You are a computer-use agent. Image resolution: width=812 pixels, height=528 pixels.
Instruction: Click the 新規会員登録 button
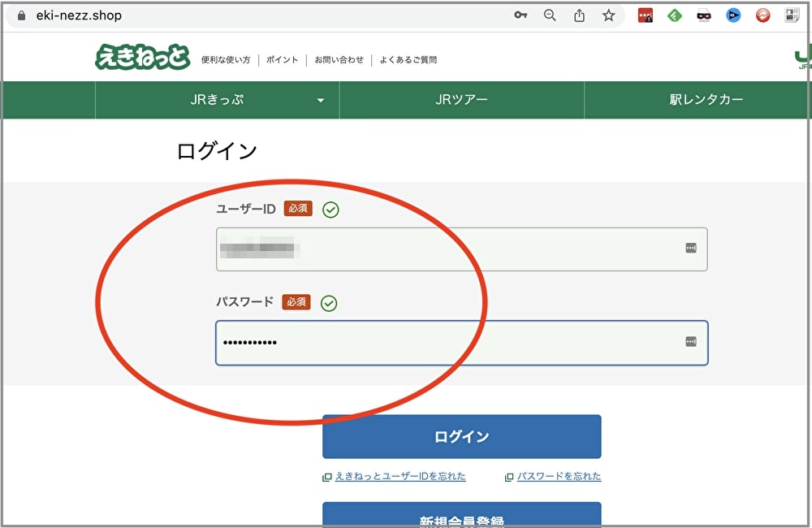point(461,518)
